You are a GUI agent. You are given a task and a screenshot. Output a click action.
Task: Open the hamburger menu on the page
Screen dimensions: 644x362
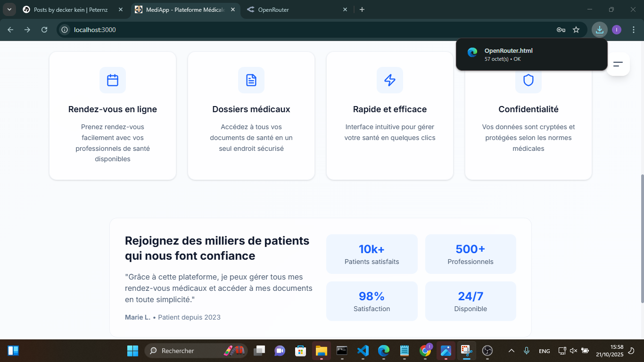click(618, 64)
